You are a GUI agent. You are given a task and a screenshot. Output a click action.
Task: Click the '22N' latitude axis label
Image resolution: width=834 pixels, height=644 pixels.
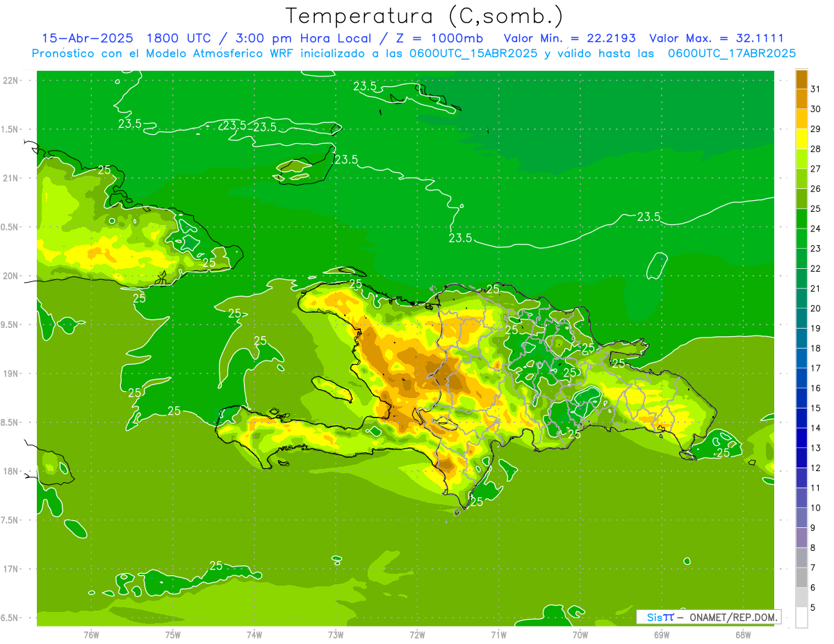click(x=10, y=81)
